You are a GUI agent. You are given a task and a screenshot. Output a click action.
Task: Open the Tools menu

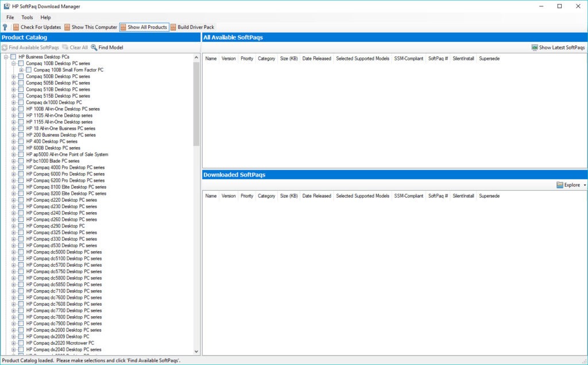click(x=27, y=17)
